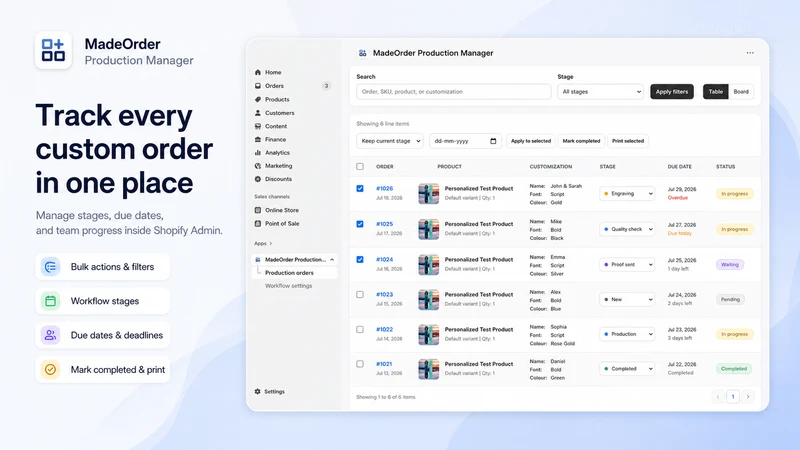Image resolution: width=800 pixels, height=450 pixels.
Task: Check order #1021 checkbox
Action: pyautogui.click(x=360, y=364)
